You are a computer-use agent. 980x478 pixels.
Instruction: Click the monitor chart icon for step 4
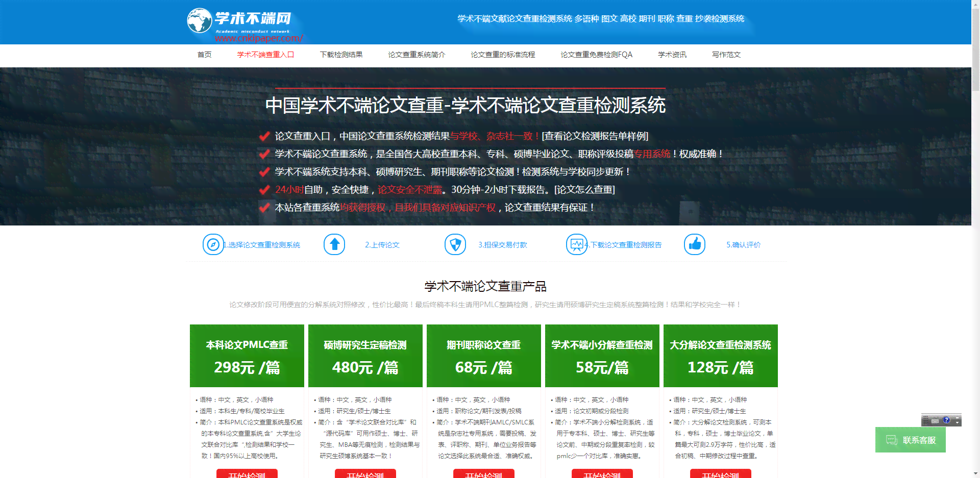577,245
